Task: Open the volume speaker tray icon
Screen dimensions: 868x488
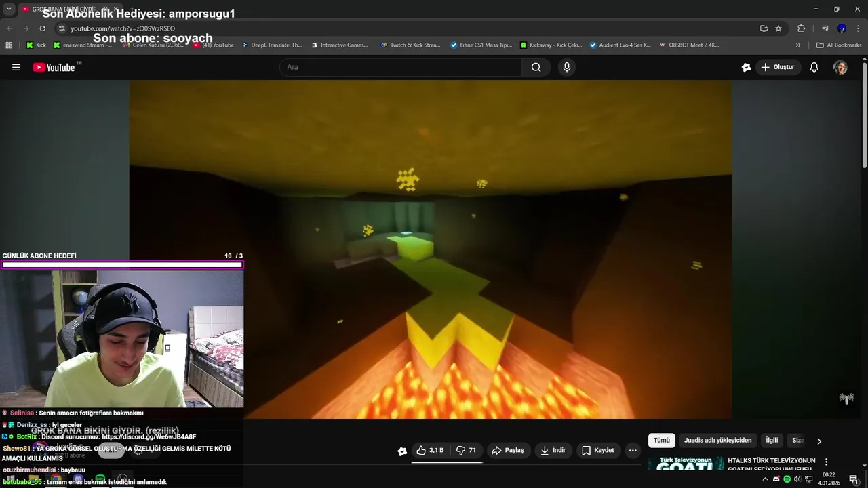Action: (797, 479)
